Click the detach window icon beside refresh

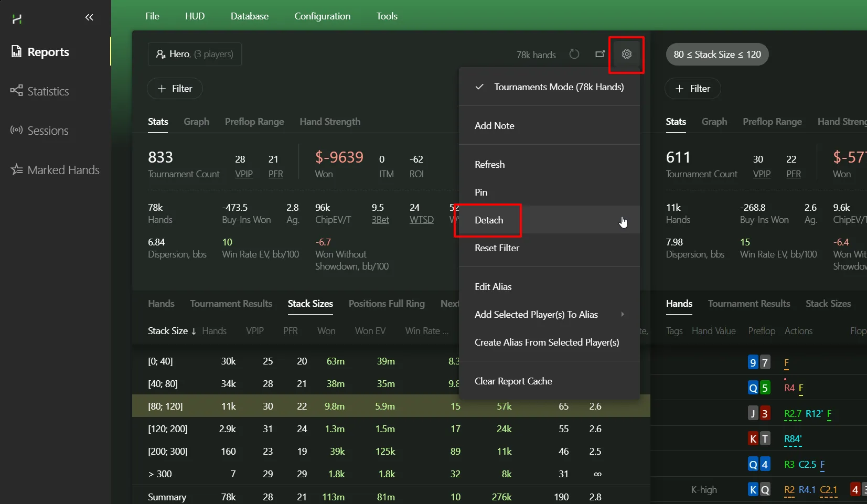[600, 54]
